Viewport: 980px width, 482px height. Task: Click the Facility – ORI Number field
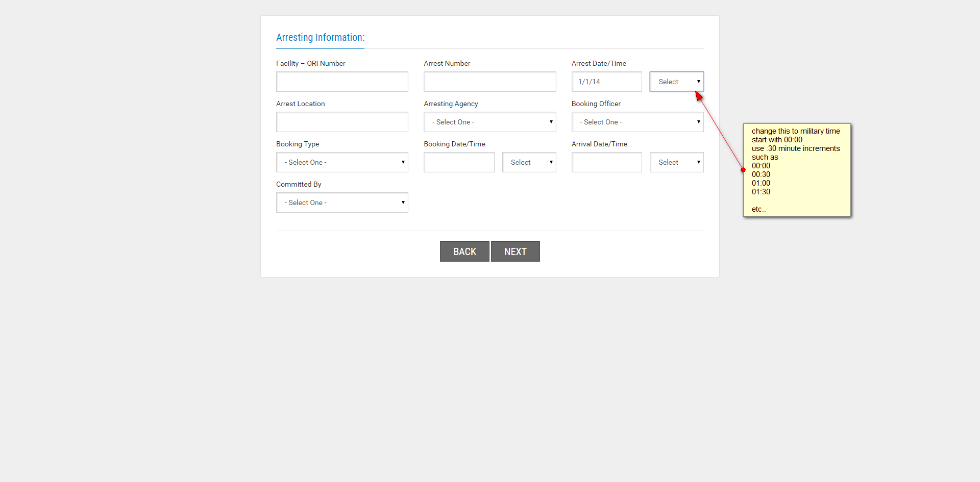[342, 82]
